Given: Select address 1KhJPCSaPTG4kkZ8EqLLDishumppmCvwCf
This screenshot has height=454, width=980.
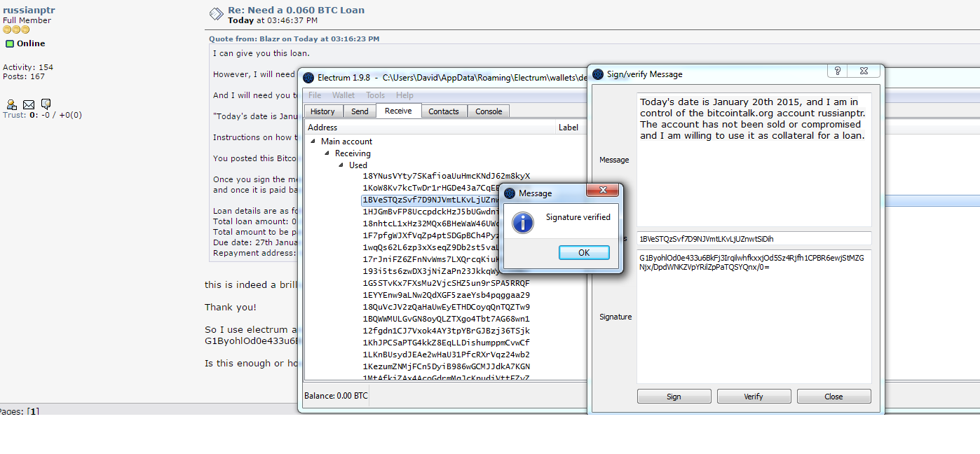Looking at the screenshot, I should pos(446,343).
